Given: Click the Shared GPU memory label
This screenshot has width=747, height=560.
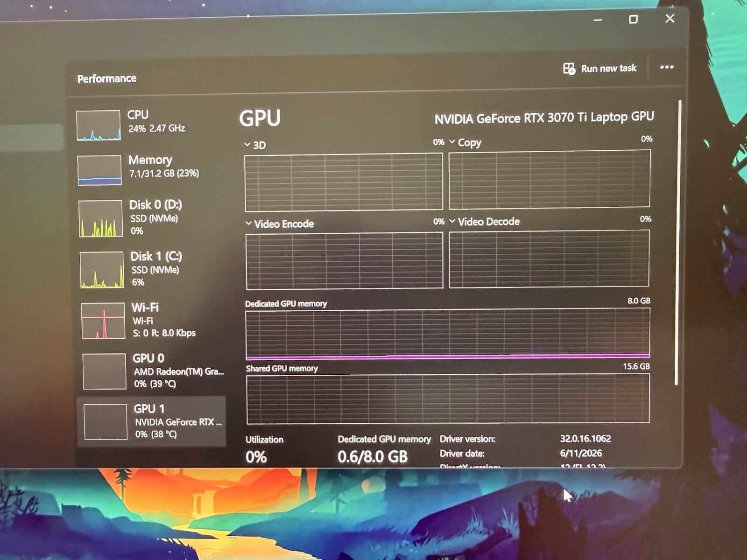Looking at the screenshot, I should click(x=282, y=369).
